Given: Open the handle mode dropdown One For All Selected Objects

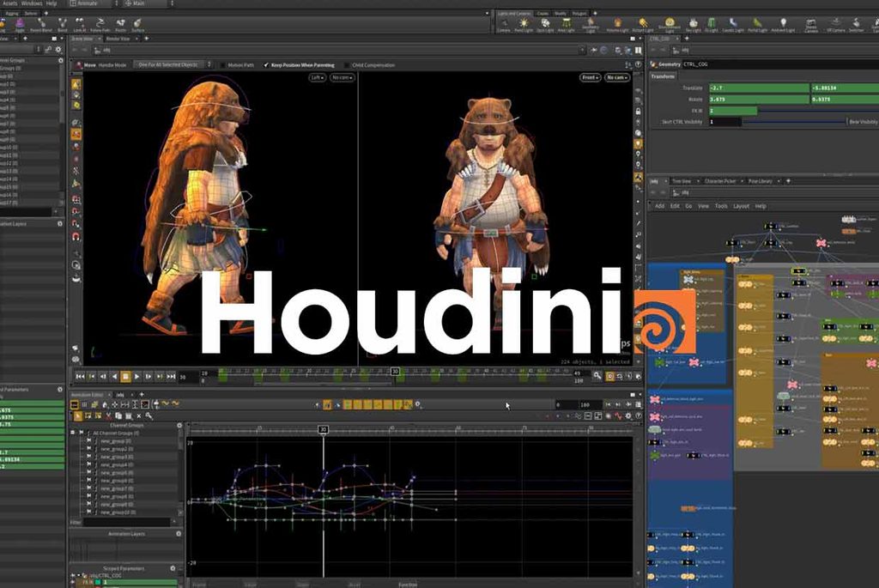Looking at the screenshot, I should click(x=173, y=65).
